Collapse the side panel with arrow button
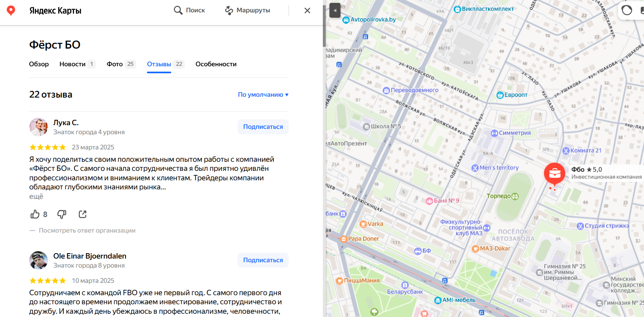This screenshot has height=317, width=644. (335, 10)
